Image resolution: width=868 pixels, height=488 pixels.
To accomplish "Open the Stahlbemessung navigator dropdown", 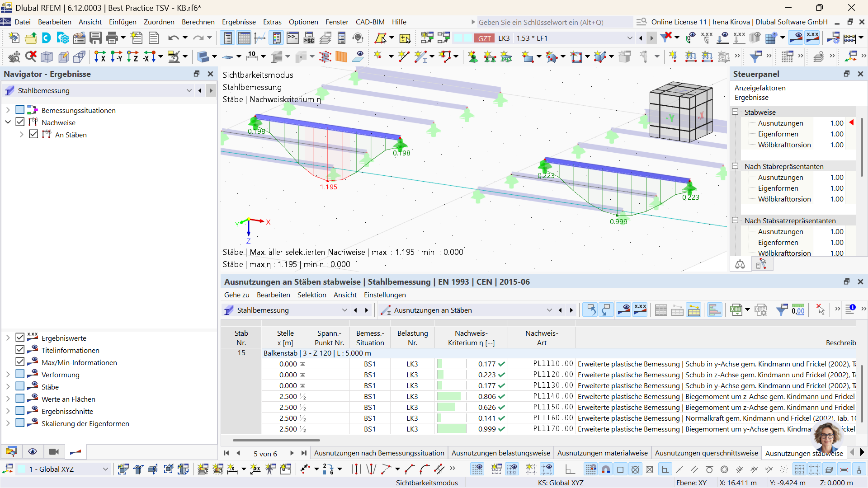I will 189,90.
